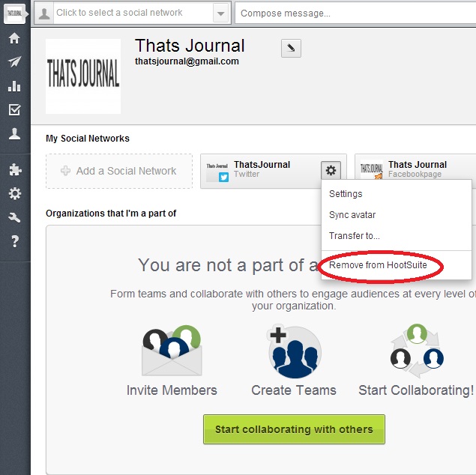476x475 pixels.
Task: Open the Tools wrench icon
Action: (14, 217)
